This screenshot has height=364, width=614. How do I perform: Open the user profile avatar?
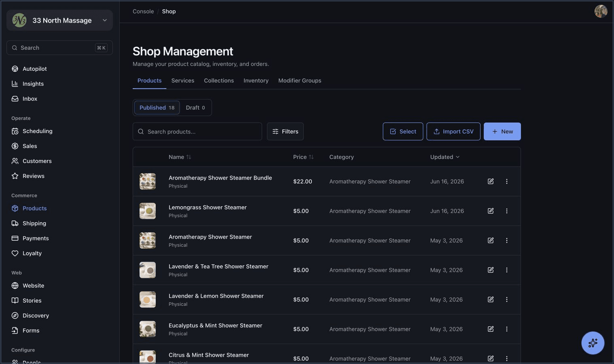(x=601, y=11)
